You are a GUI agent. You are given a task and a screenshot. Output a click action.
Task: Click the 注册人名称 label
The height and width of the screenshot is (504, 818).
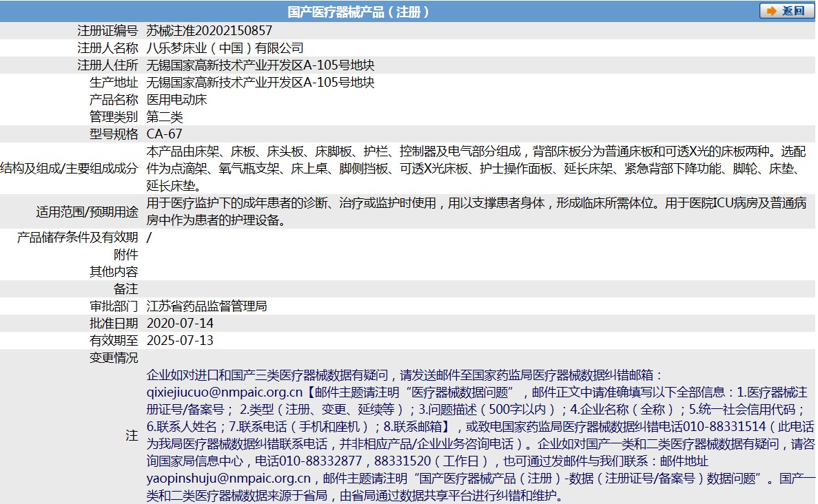tap(108, 48)
